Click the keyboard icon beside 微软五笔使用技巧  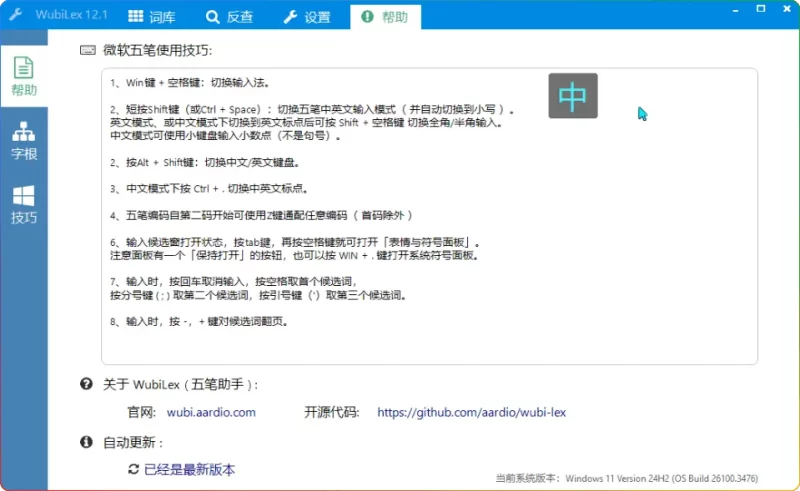point(88,50)
